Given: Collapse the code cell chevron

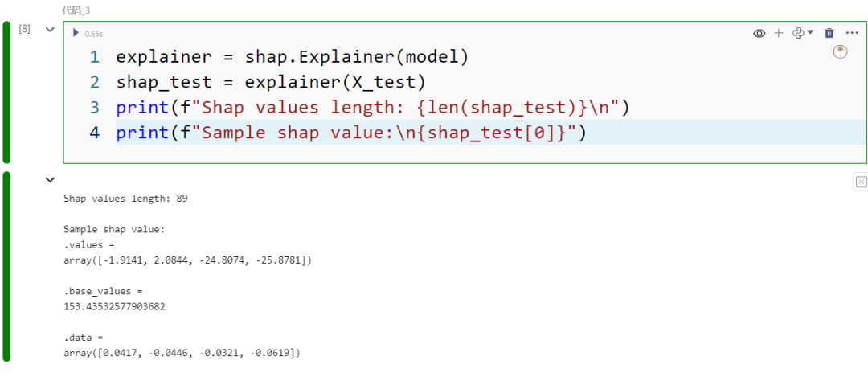Looking at the screenshot, I should tap(50, 29).
